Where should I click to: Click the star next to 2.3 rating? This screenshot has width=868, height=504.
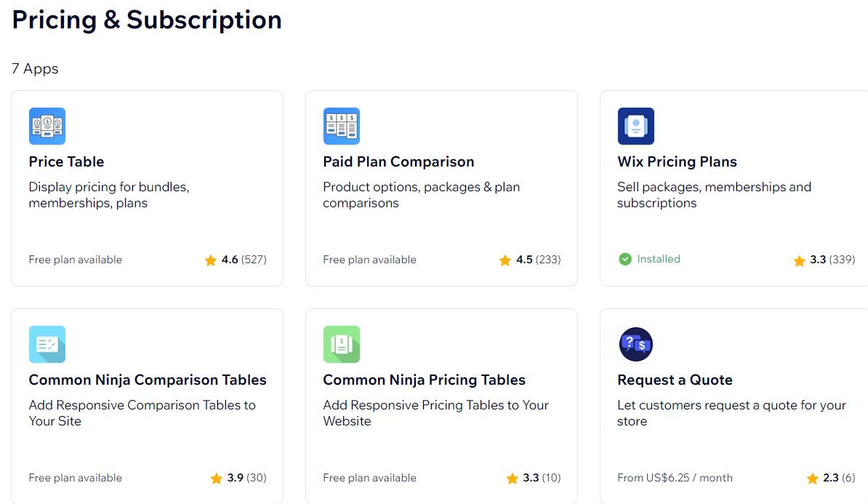[x=812, y=479]
